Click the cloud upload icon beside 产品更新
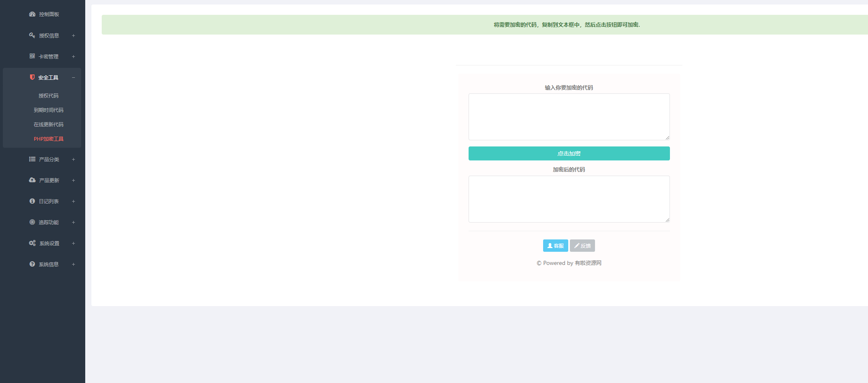 click(x=32, y=180)
